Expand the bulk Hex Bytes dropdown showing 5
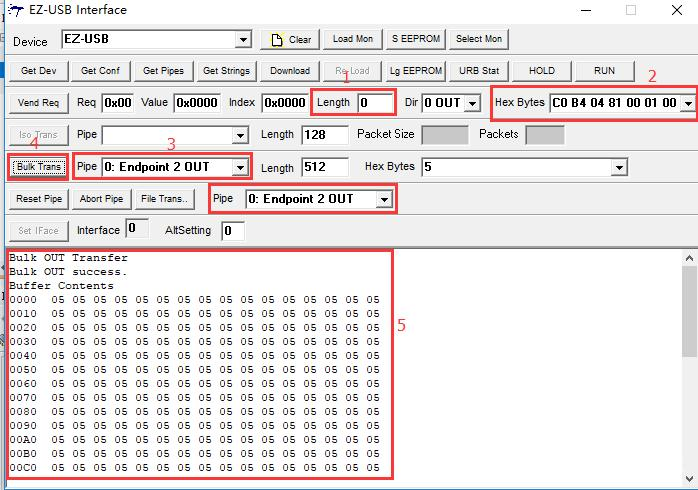The image size is (698, 490). tap(619, 167)
